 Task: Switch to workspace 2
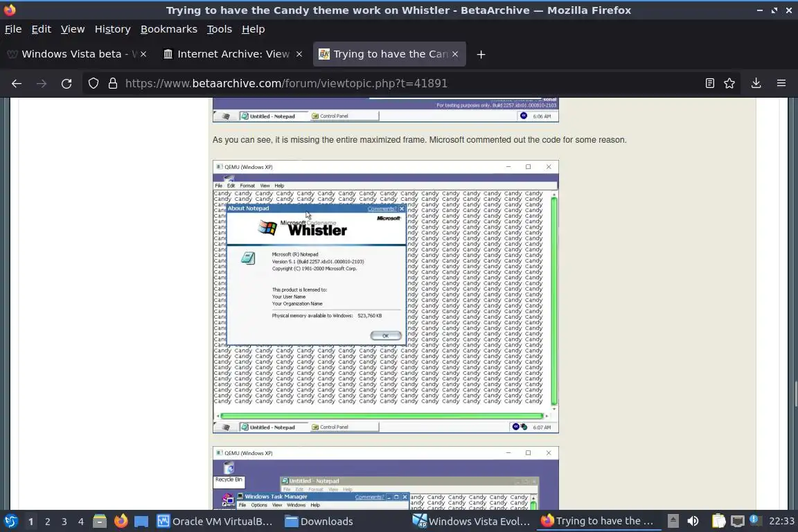47,522
